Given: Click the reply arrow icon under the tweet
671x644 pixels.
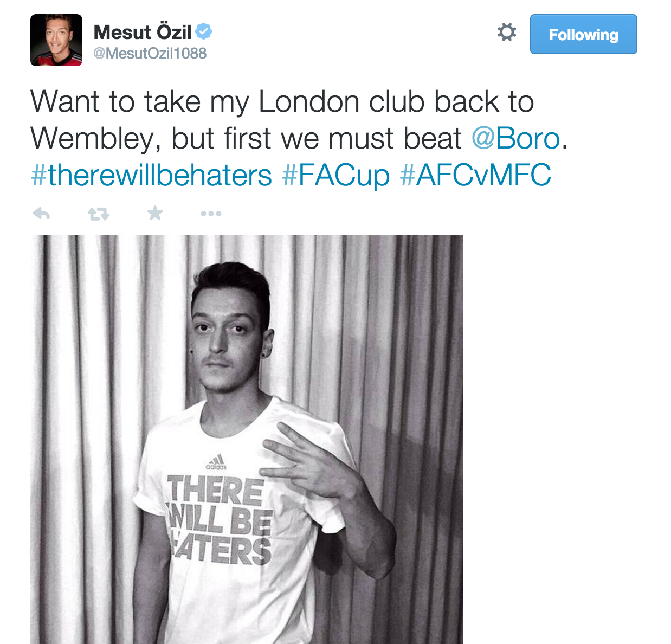Looking at the screenshot, I should [x=41, y=214].
